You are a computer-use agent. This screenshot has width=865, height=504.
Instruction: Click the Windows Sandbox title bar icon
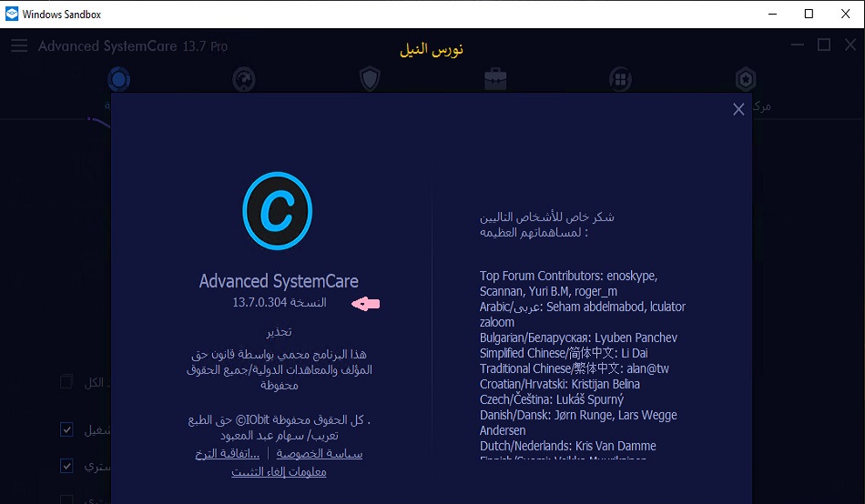12,14
